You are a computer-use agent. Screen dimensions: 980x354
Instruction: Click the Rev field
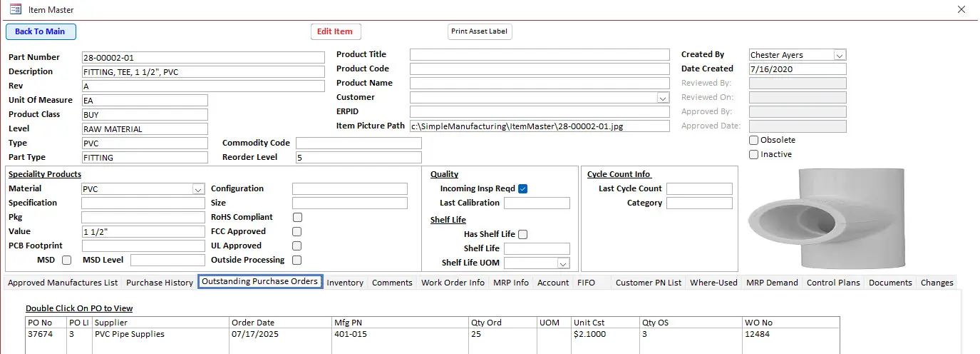click(203, 86)
